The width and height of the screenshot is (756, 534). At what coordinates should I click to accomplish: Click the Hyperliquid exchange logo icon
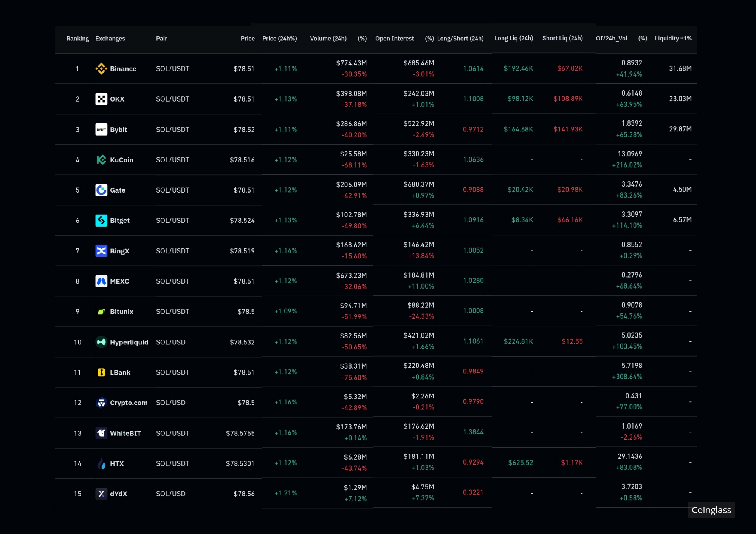pos(101,342)
